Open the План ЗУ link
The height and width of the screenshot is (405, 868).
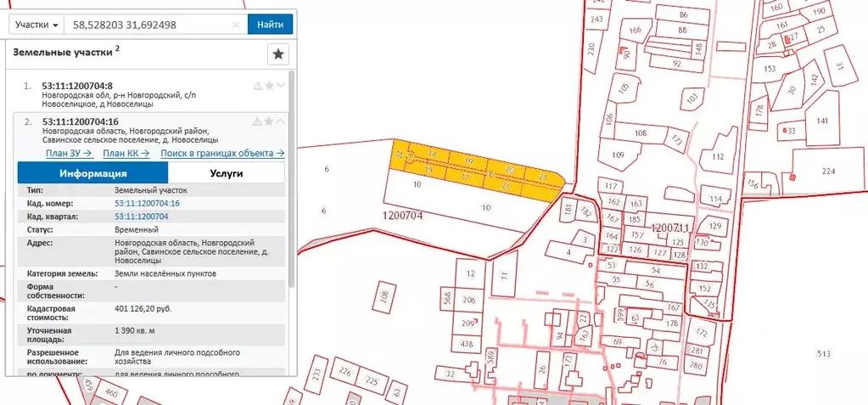click(x=67, y=153)
